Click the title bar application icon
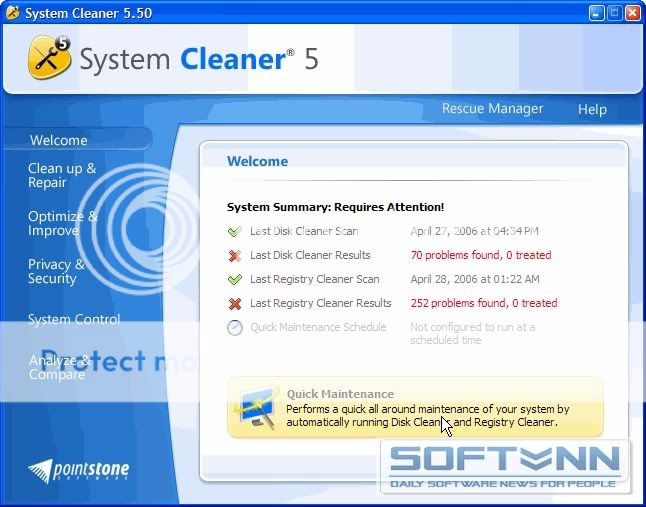Viewport: 646px width, 507px height. [12, 13]
